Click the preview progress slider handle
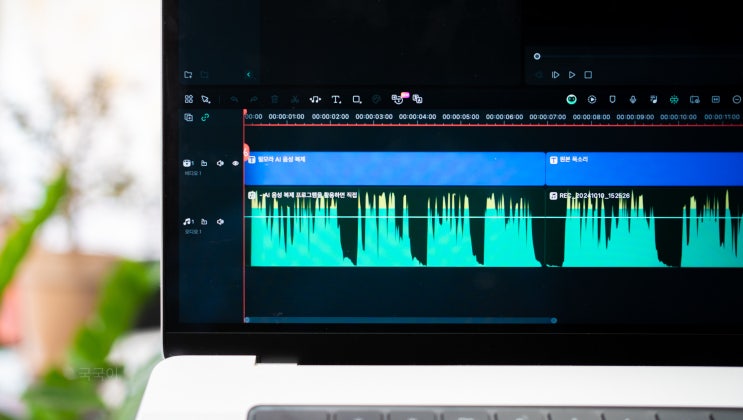The height and width of the screenshot is (420, 743). (537, 56)
